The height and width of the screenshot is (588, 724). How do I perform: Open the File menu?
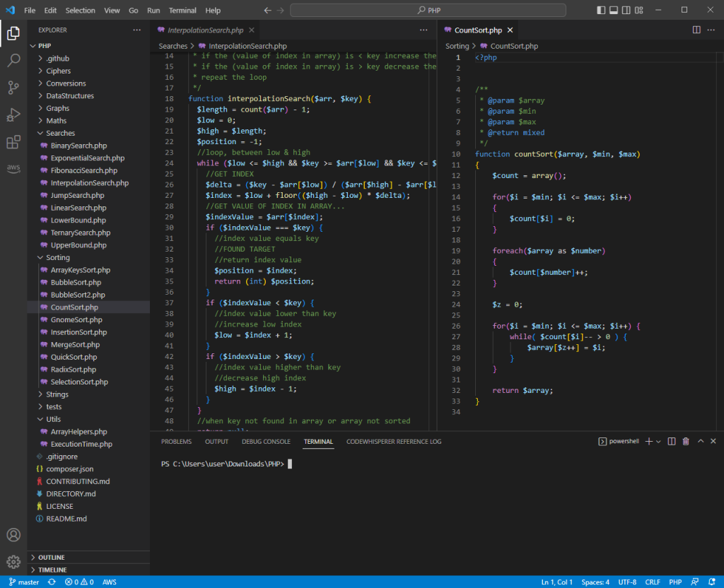[x=30, y=10]
